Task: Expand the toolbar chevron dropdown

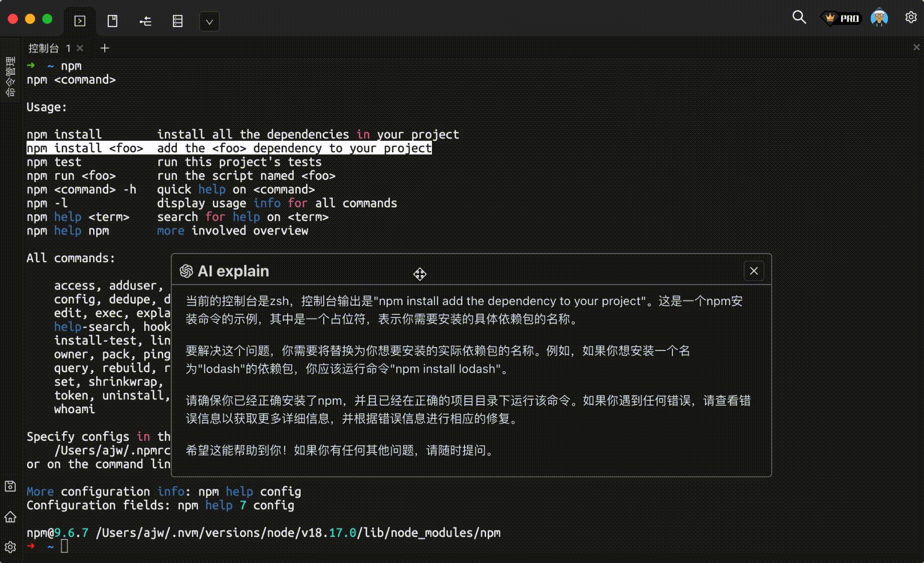Action: 209,22
